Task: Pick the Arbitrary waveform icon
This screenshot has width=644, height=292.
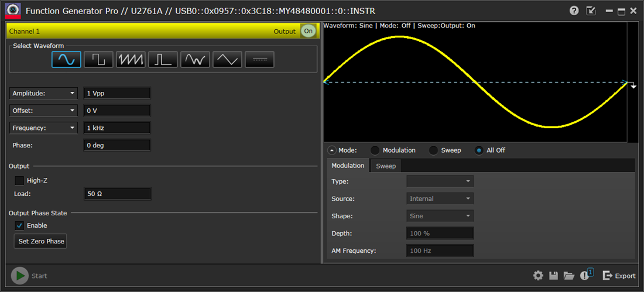Action: (195, 59)
